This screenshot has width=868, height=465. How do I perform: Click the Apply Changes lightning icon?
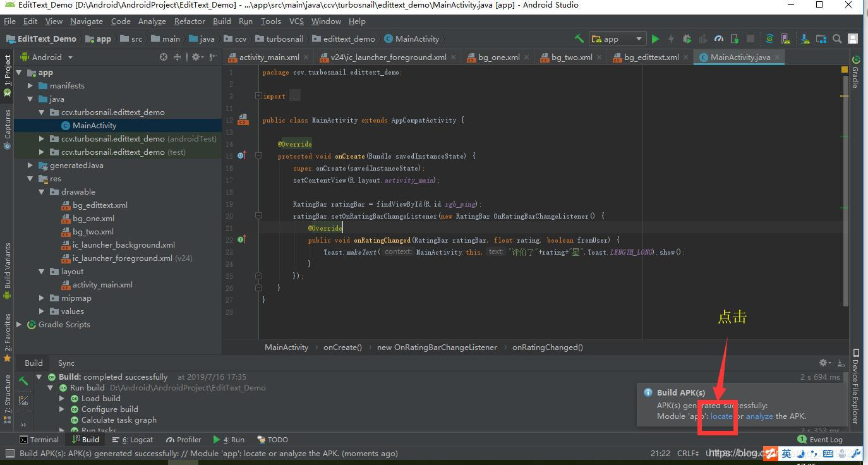coord(671,39)
